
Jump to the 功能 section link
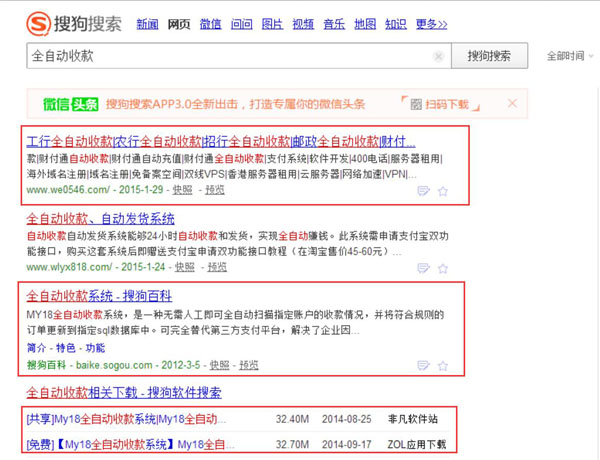click(95, 348)
